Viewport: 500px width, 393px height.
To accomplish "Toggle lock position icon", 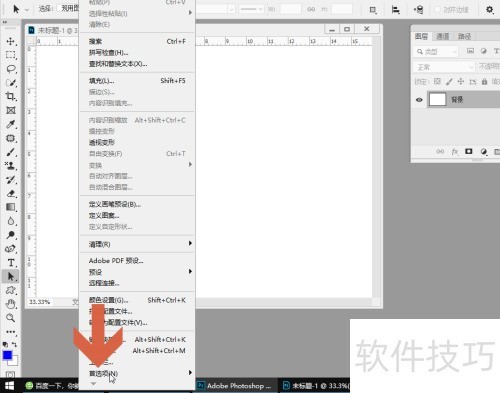I will click(x=461, y=81).
